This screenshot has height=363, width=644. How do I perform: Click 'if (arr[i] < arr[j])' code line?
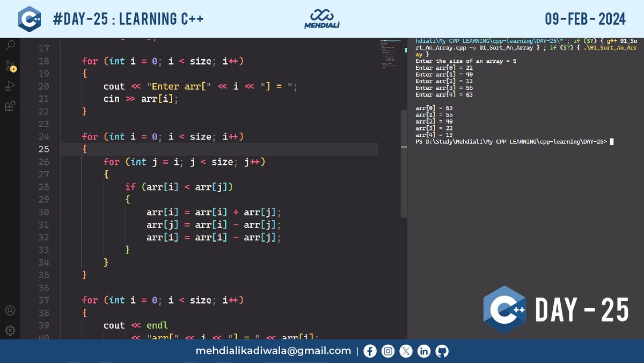point(179,187)
